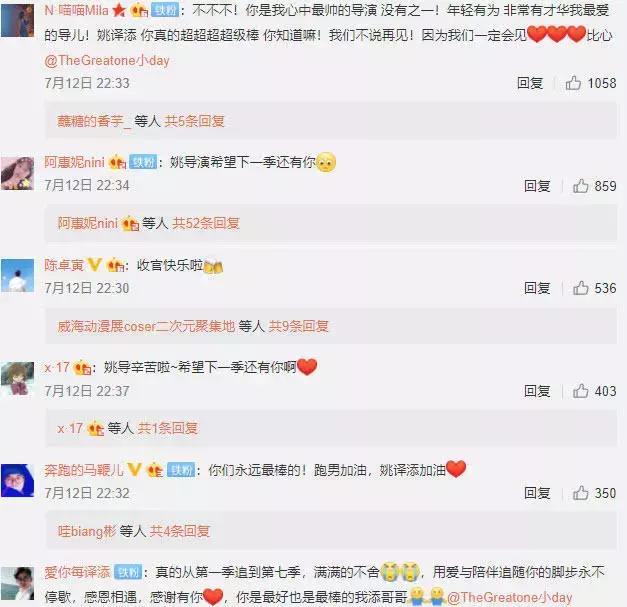This screenshot has width=627, height=607.
Task: Click thumbs-up icon next to 859
Action: (x=580, y=186)
